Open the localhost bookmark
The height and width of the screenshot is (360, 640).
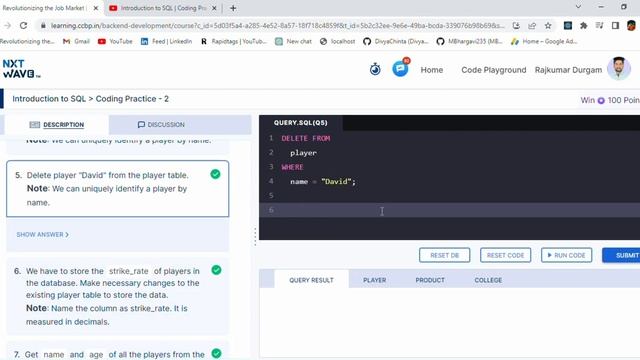coord(338,41)
